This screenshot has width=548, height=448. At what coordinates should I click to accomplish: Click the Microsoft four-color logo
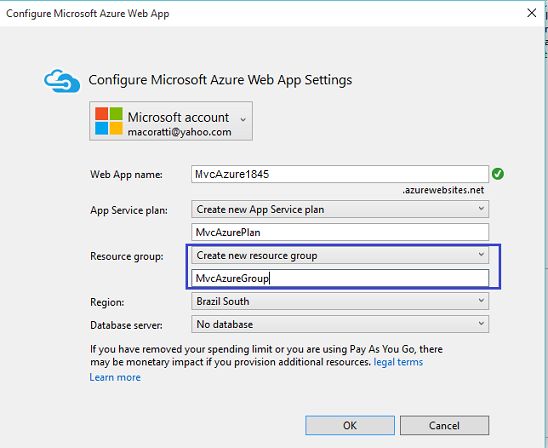109,121
